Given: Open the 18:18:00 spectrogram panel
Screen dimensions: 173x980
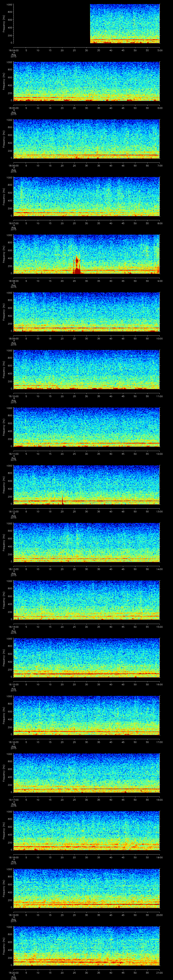Looking at the screenshot, I should [86, 831].
